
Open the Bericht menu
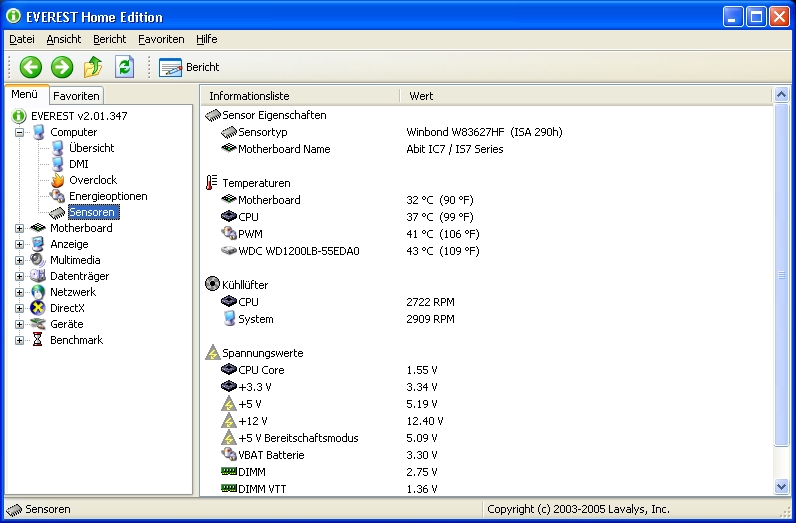[110, 39]
